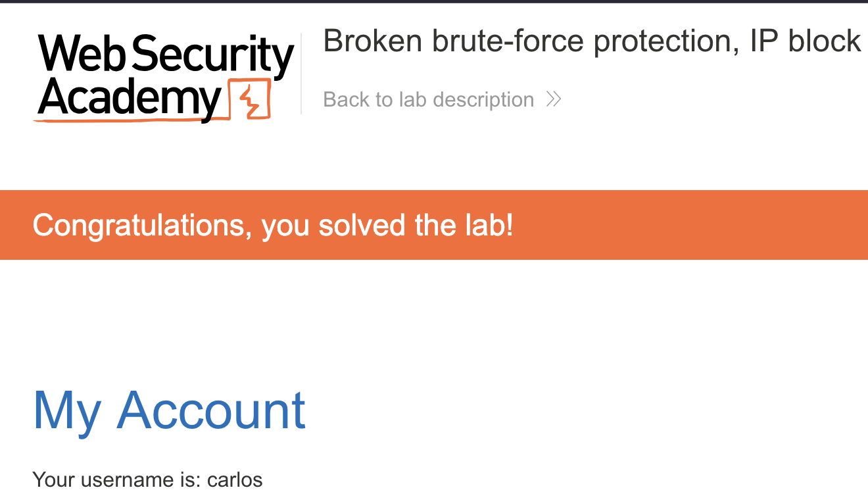Click the word My in the heading
This screenshot has height=492, width=868.
66,410
